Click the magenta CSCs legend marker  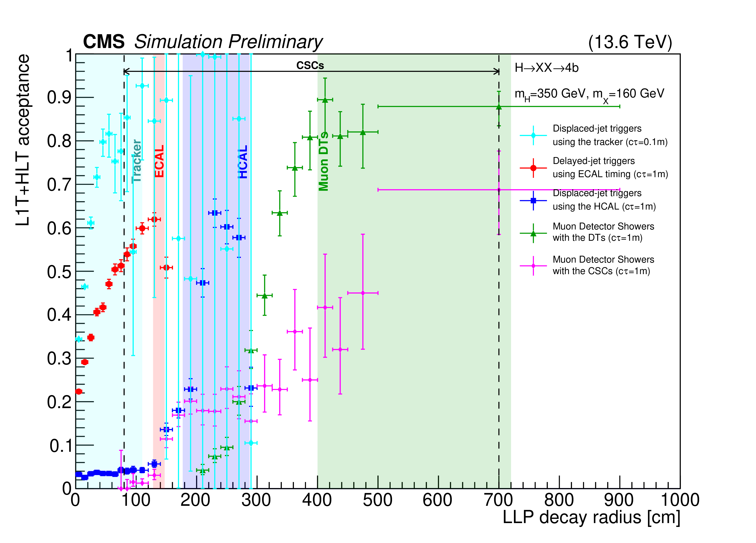click(x=533, y=266)
